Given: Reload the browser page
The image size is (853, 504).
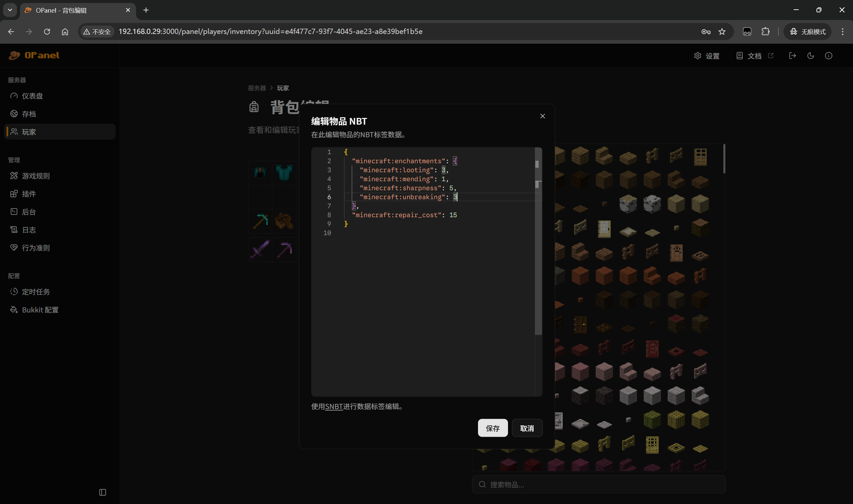Looking at the screenshot, I should click(x=47, y=32).
